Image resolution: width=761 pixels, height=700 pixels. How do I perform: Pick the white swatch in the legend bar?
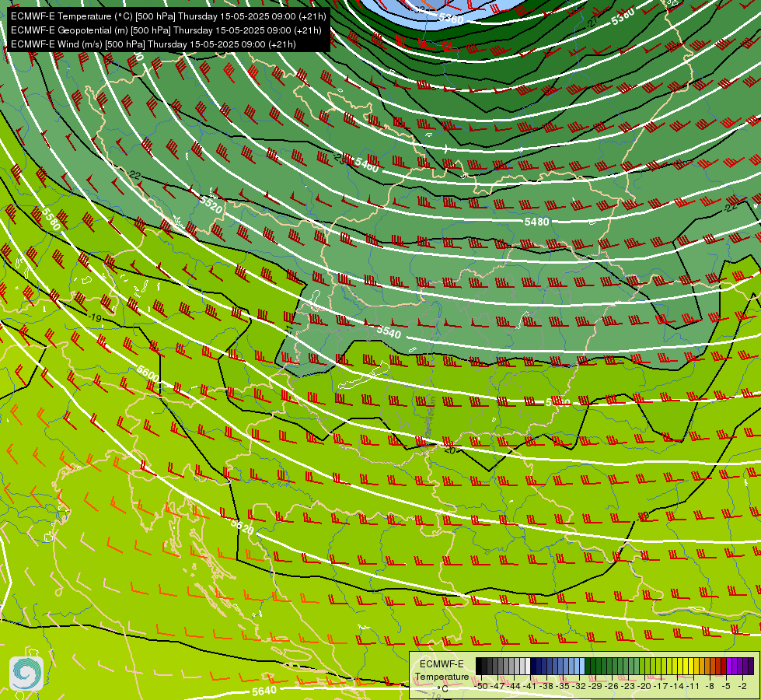click(528, 666)
